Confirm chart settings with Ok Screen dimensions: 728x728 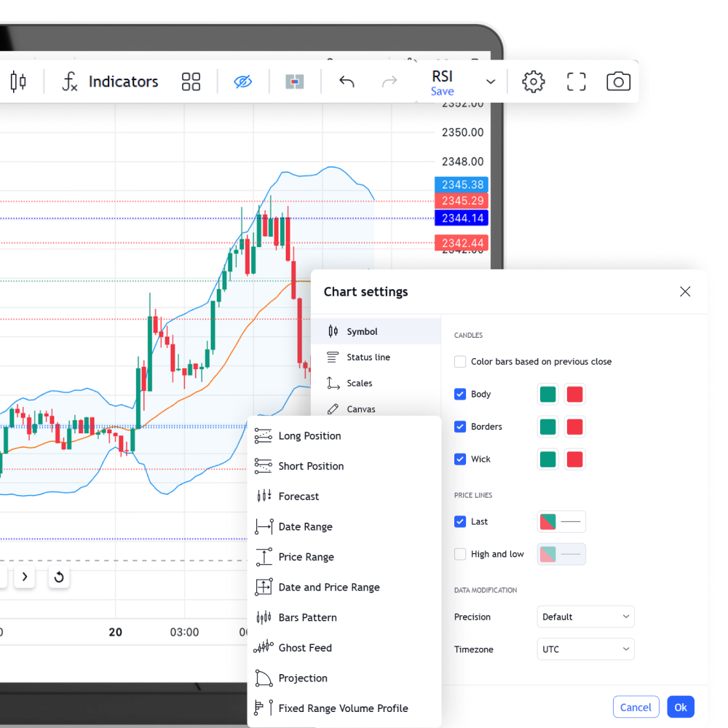tap(681, 707)
